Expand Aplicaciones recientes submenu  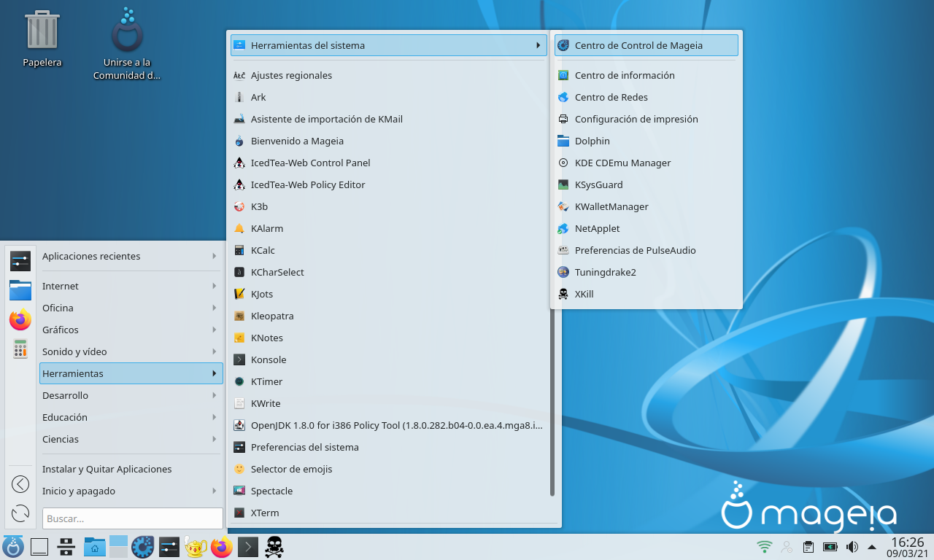click(x=131, y=256)
